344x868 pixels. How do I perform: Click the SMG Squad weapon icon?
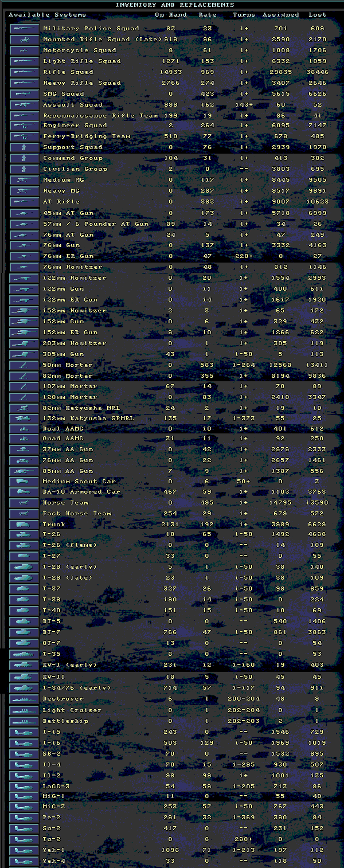coord(25,94)
